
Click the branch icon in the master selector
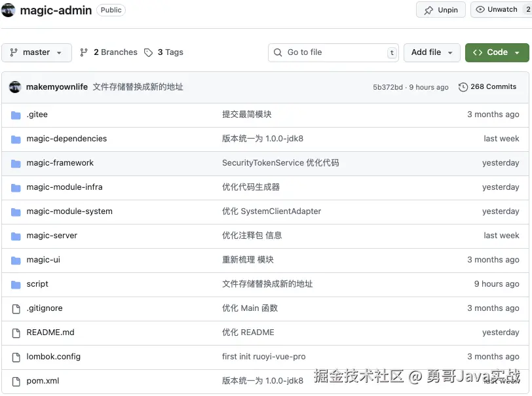(x=14, y=52)
